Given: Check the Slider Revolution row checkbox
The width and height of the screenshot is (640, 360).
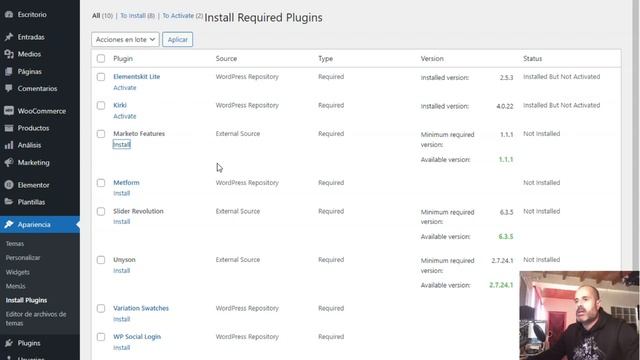Looking at the screenshot, I should click(101, 211).
